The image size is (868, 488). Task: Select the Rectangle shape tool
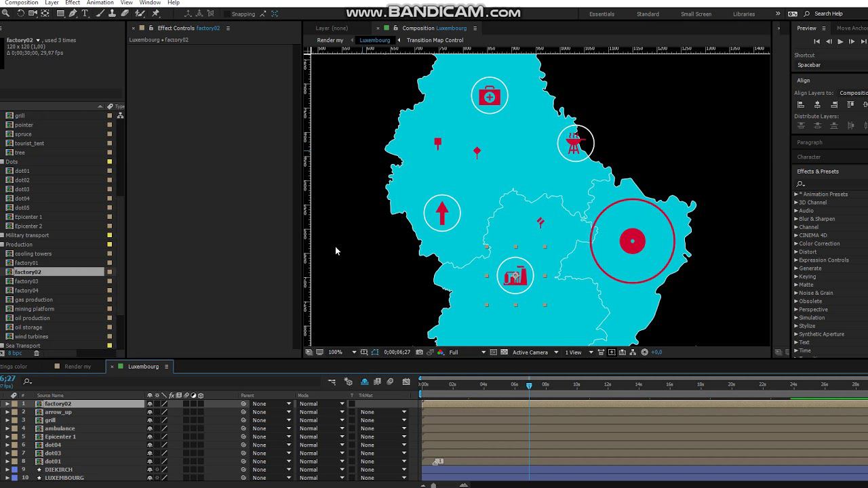(60, 14)
